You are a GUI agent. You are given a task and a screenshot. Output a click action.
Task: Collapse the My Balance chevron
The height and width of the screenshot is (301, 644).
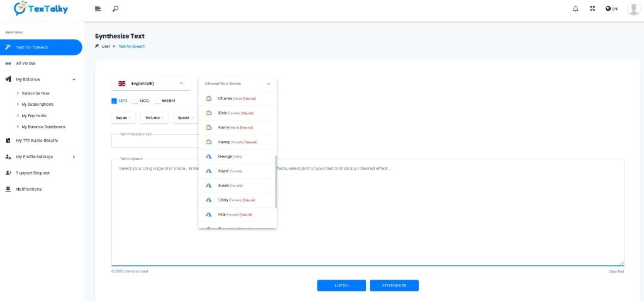pyautogui.click(x=74, y=79)
